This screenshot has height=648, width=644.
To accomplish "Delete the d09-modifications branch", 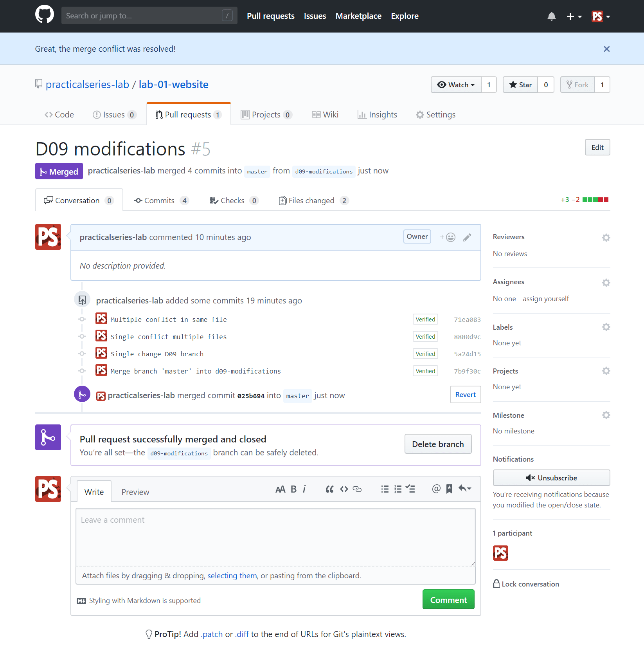I will click(438, 444).
